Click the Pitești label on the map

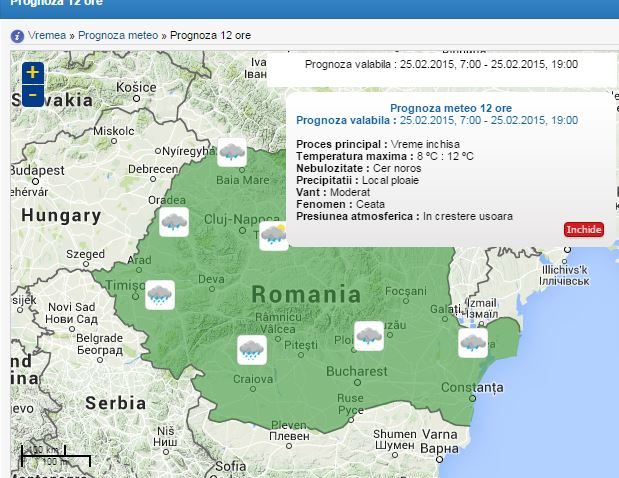pyautogui.click(x=301, y=345)
